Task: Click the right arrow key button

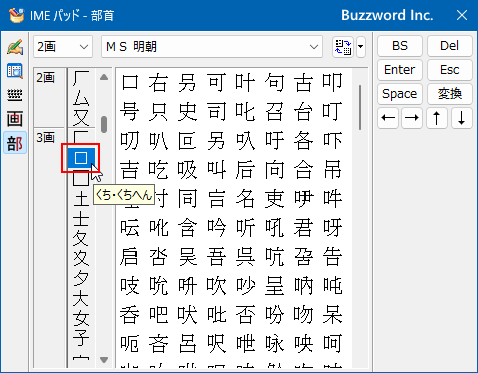Action: [412, 118]
